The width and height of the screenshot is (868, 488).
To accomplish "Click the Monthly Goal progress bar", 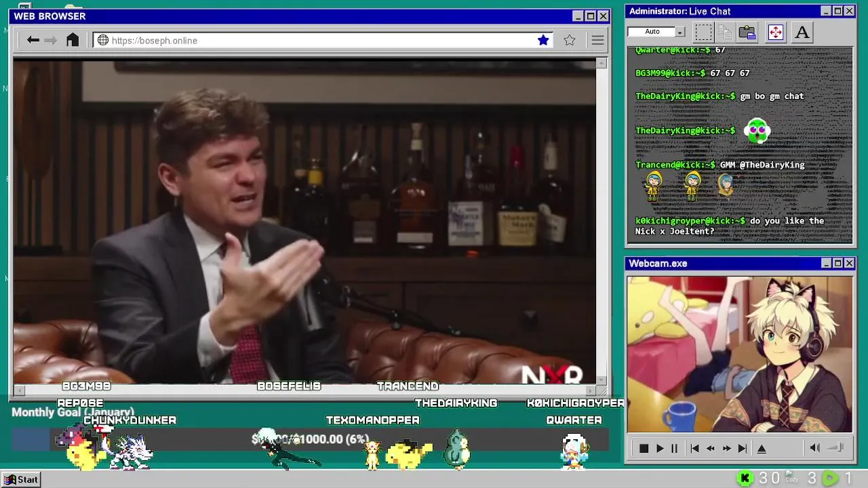I will [311, 439].
